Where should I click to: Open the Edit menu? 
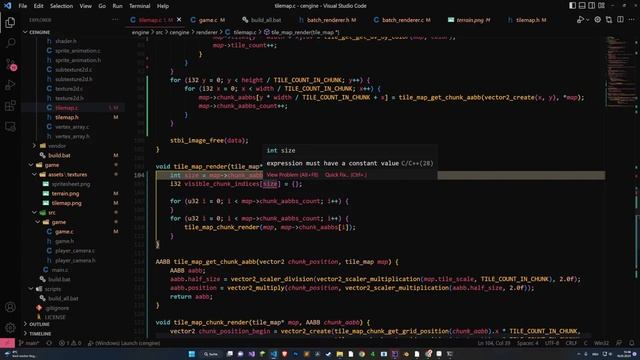tap(38, 6)
